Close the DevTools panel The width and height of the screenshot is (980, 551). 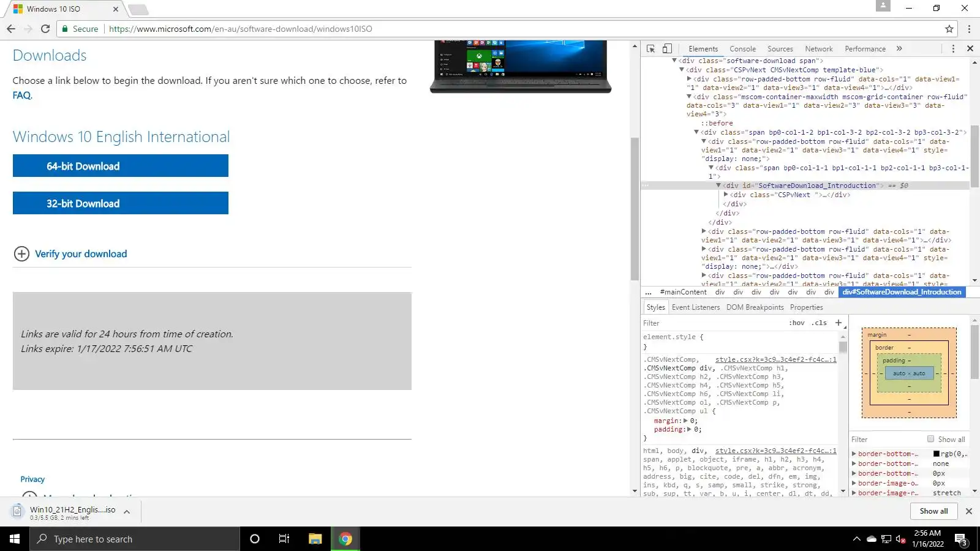coord(970,49)
